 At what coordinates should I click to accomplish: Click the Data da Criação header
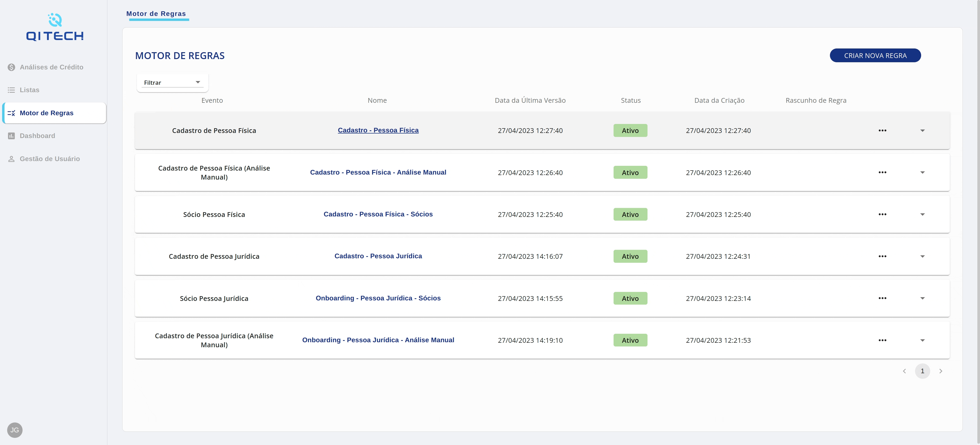pyautogui.click(x=719, y=100)
